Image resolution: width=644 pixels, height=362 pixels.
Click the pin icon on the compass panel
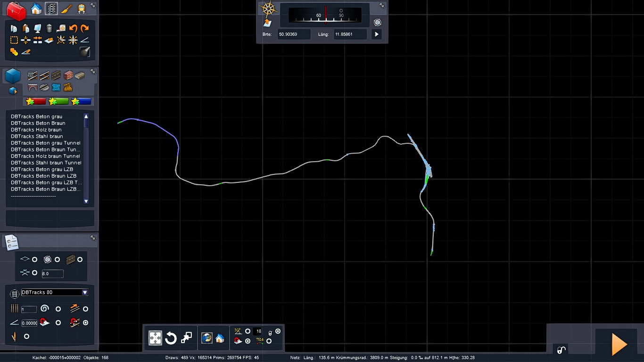tap(382, 6)
